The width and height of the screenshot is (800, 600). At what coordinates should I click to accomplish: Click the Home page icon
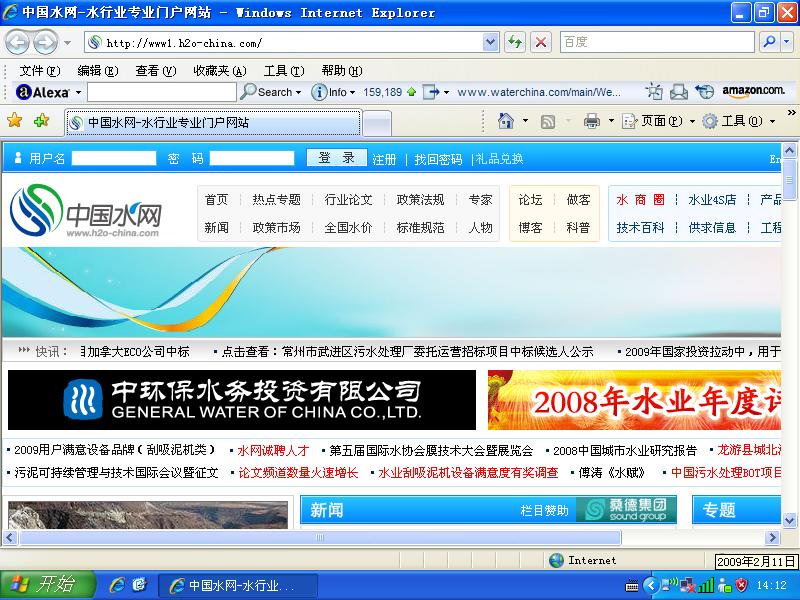[506, 121]
